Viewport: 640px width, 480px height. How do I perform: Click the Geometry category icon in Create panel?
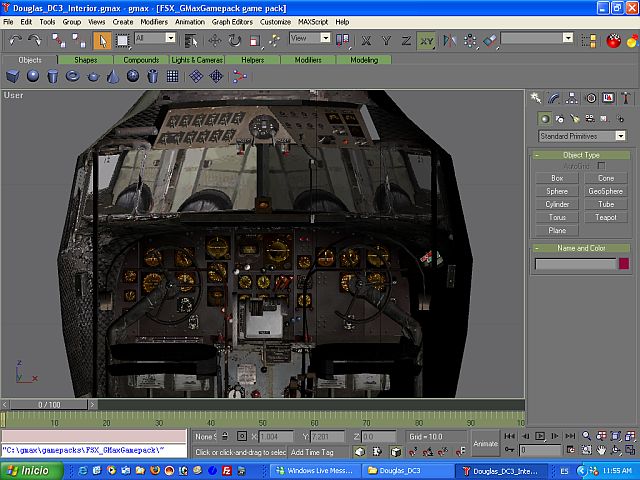click(544, 118)
